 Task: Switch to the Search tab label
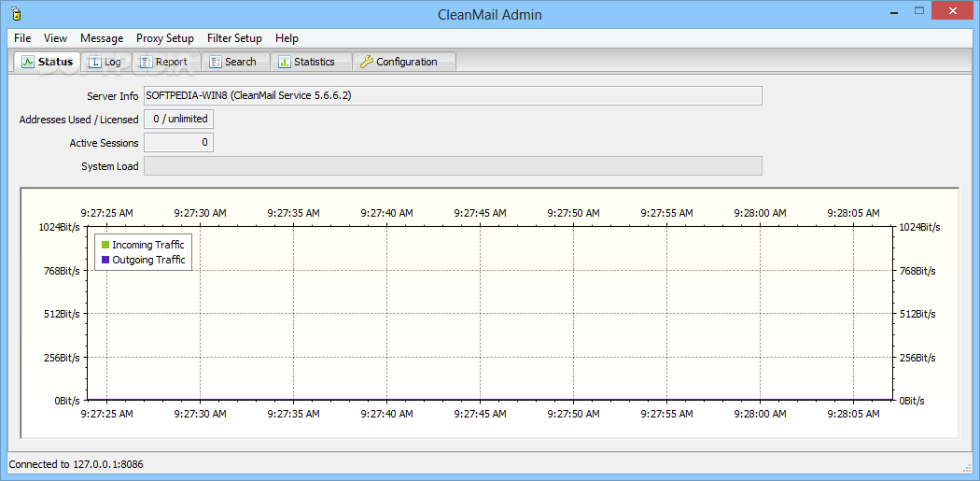tap(241, 62)
